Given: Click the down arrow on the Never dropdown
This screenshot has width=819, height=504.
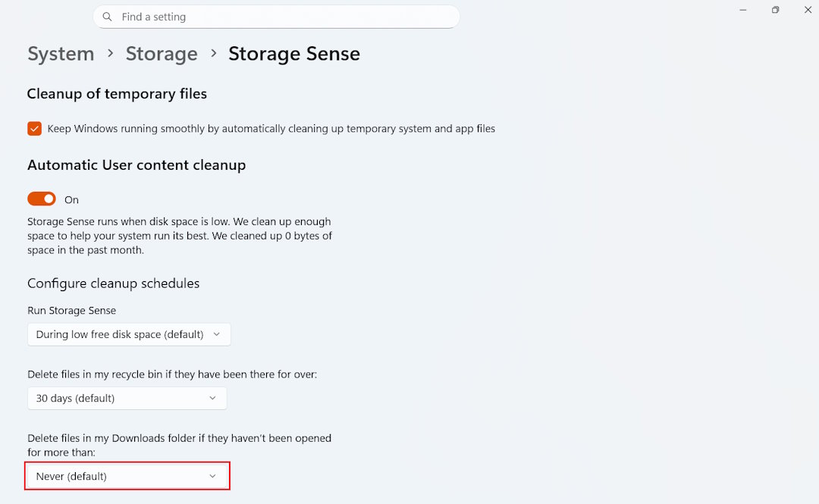Looking at the screenshot, I should (x=212, y=476).
